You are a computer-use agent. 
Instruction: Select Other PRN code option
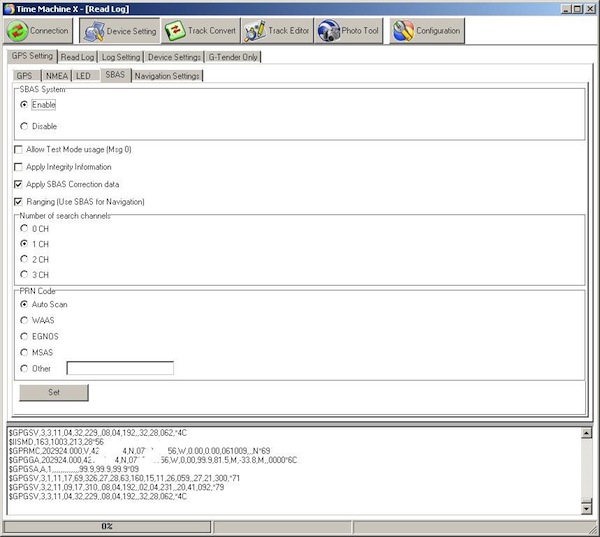pos(24,368)
